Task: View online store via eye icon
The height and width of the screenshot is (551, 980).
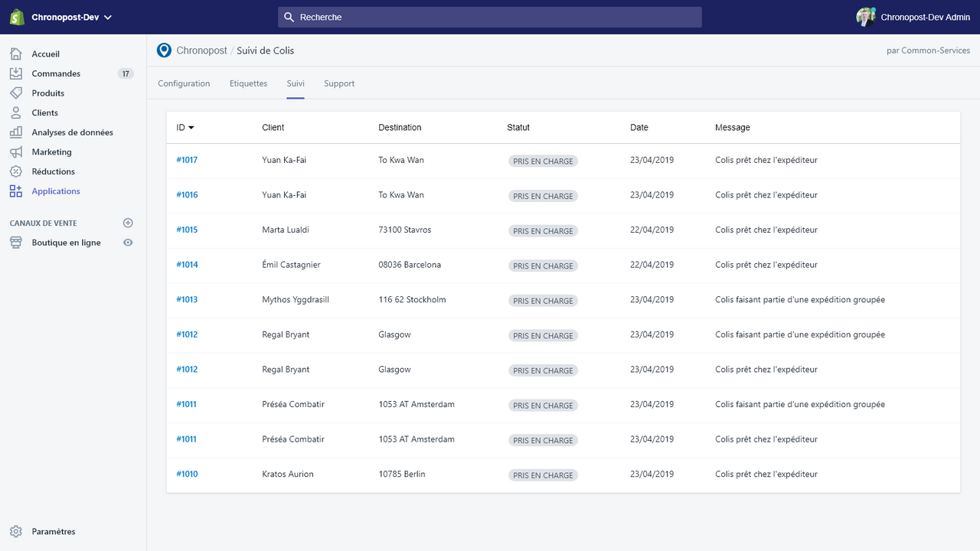Action: pos(128,243)
